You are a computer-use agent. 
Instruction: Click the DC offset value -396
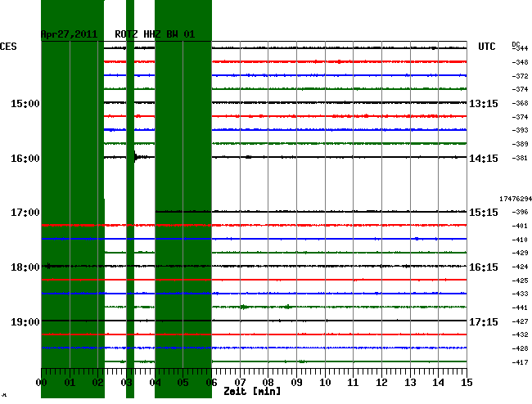[x=520, y=212]
